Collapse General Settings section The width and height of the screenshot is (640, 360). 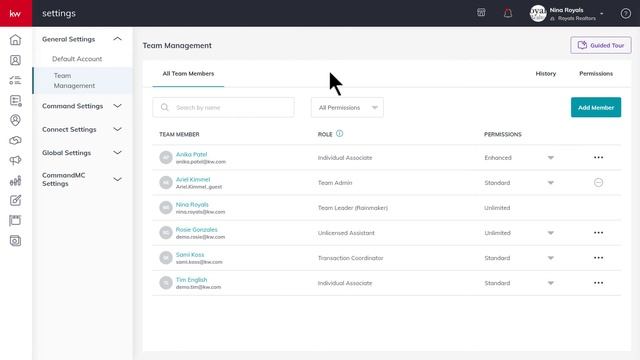click(117, 39)
